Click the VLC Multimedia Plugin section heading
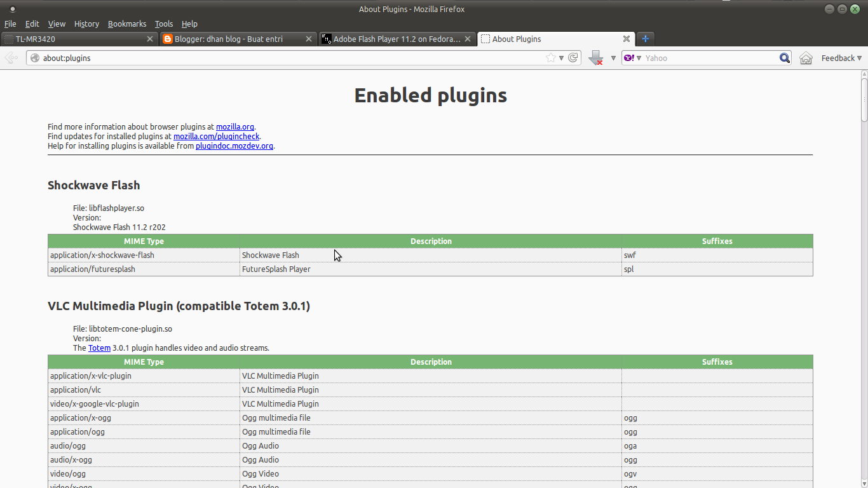Image resolution: width=868 pixels, height=488 pixels. pyautogui.click(x=179, y=306)
